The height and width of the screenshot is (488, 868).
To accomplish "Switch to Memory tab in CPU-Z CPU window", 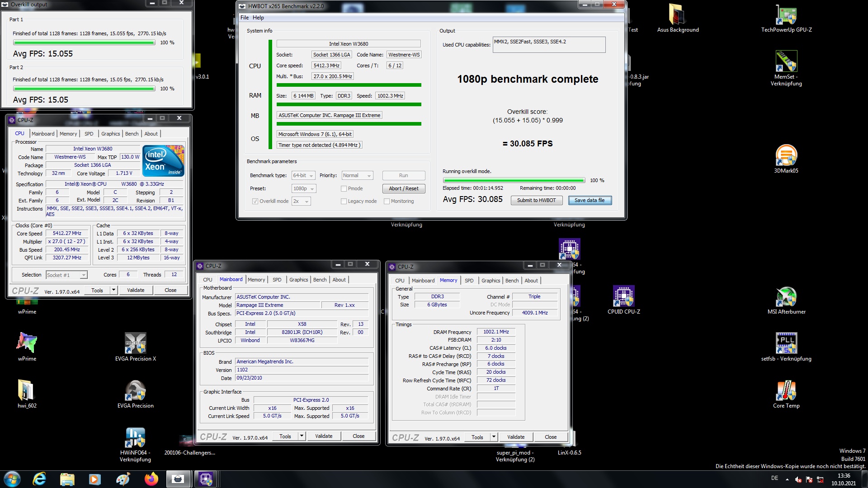I will pos(68,134).
